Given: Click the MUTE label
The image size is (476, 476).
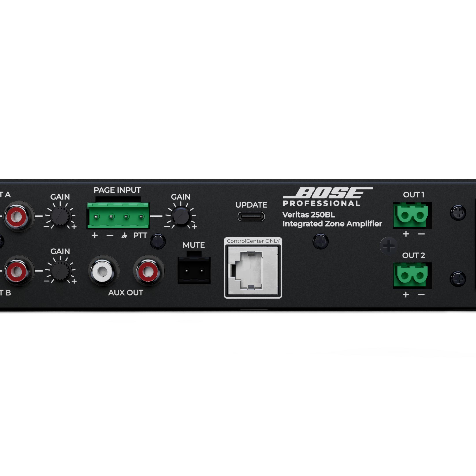Looking at the screenshot, I should pyautogui.click(x=194, y=245).
